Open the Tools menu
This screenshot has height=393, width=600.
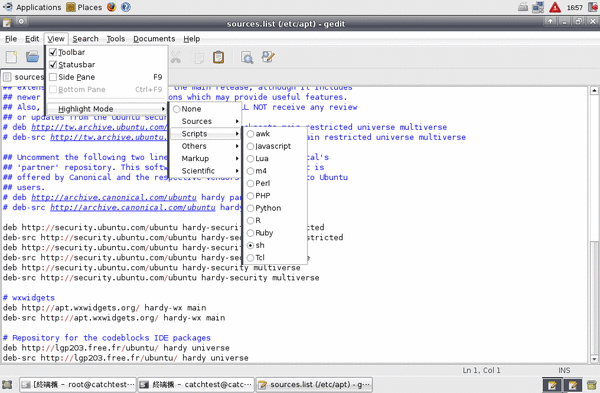pyautogui.click(x=116, y=39)
